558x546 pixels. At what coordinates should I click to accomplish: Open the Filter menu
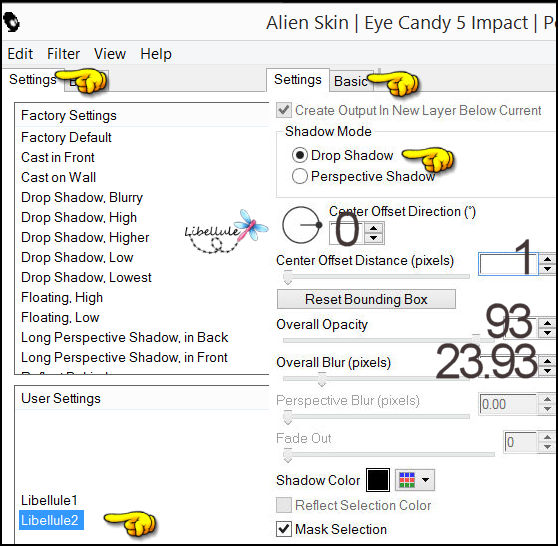point(63,54)
